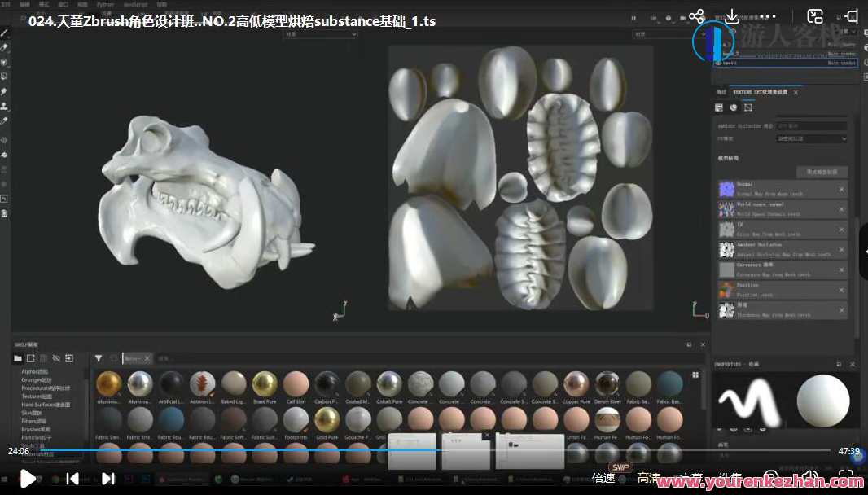
Task: Click the fullscreen icon in the video player
Action: 847,478
